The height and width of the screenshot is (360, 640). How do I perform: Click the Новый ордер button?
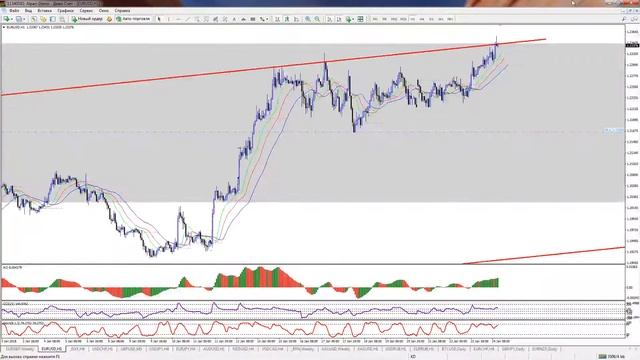[87, 19]
